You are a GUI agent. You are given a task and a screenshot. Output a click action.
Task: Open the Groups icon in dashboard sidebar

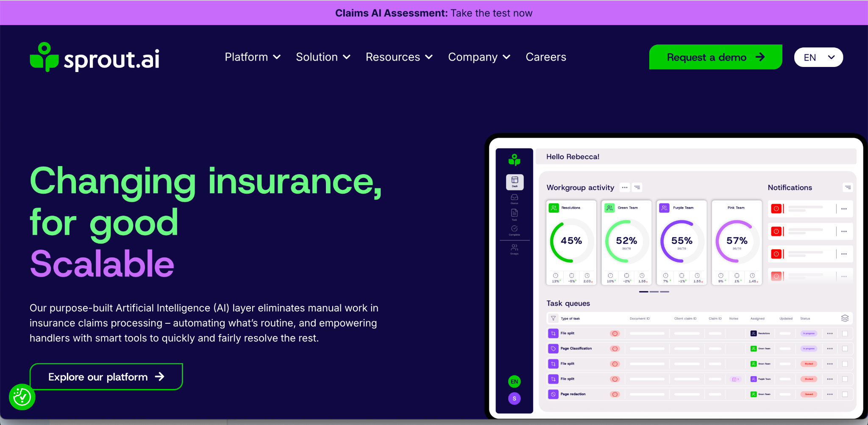coord(515,249)
